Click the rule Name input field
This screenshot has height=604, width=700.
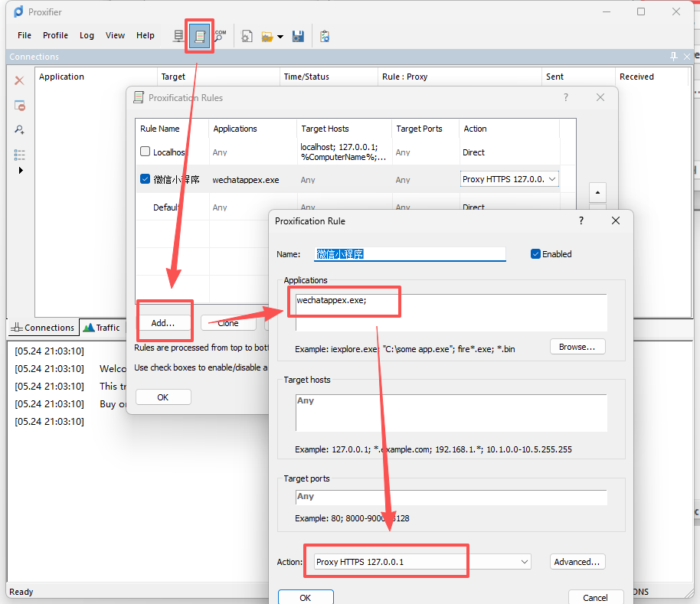click(x=410, y=254)
